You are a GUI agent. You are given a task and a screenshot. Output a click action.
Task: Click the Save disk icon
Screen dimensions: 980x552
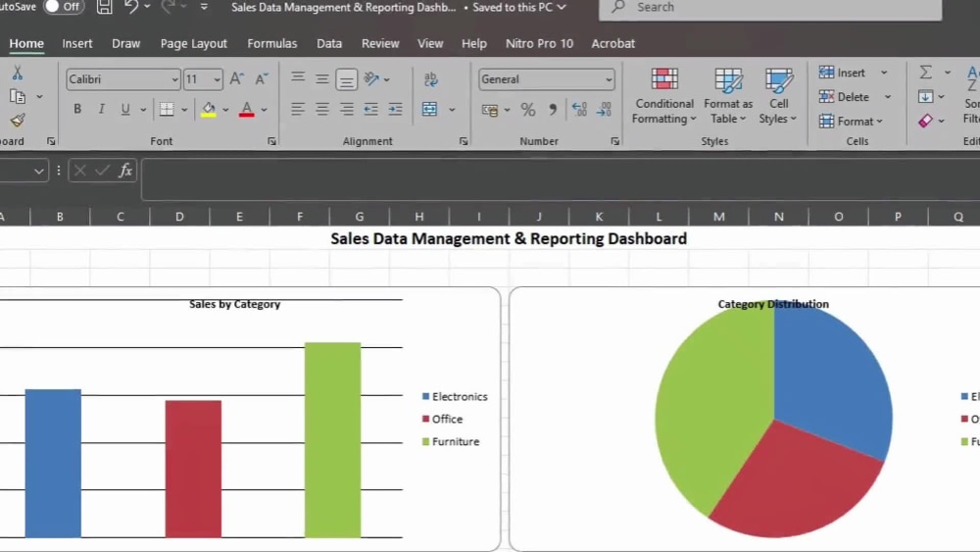pos(105,7)
